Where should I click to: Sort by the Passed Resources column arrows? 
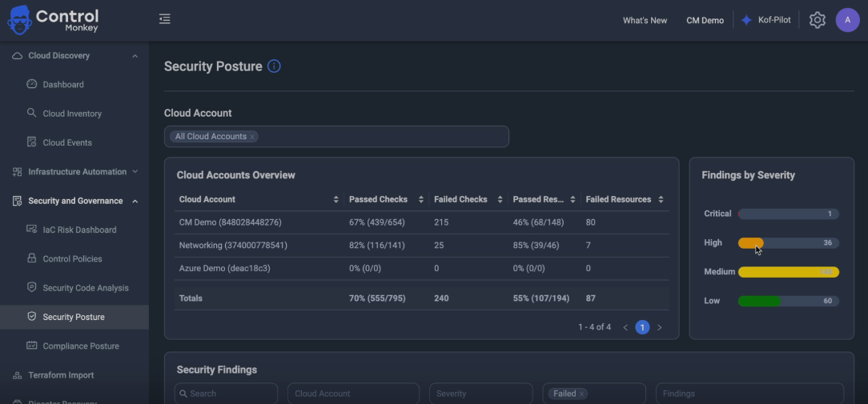point(573,200)
